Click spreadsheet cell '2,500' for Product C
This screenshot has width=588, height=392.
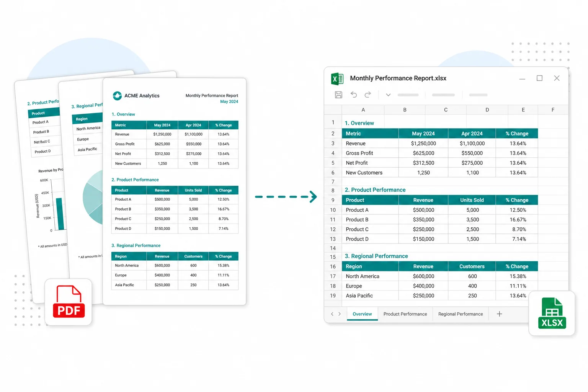point(472,229)
